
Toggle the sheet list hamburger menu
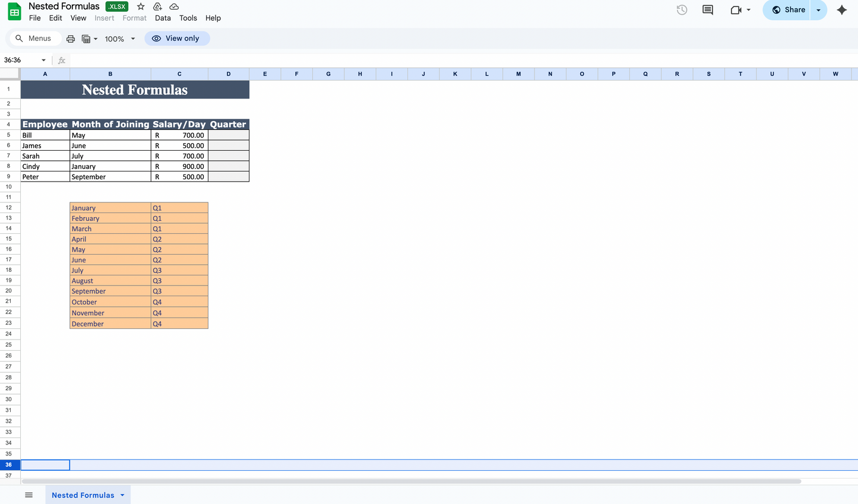[29, 495]
